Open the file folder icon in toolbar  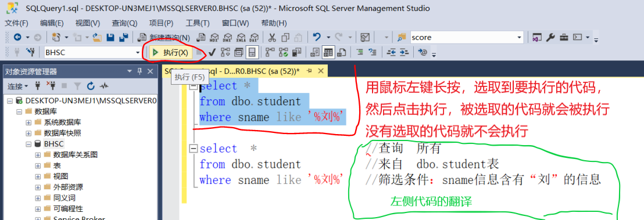click(x=97, y=37)
